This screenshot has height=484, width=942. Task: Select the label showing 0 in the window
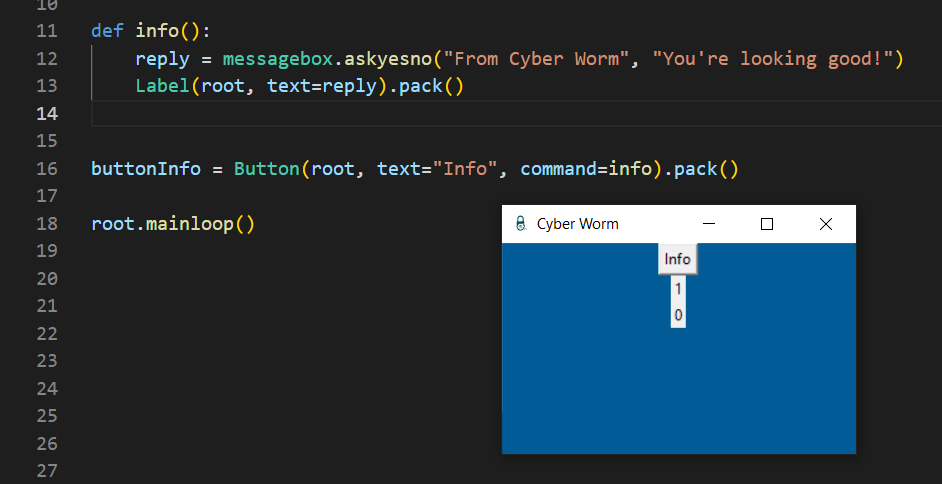pos(678,315)
